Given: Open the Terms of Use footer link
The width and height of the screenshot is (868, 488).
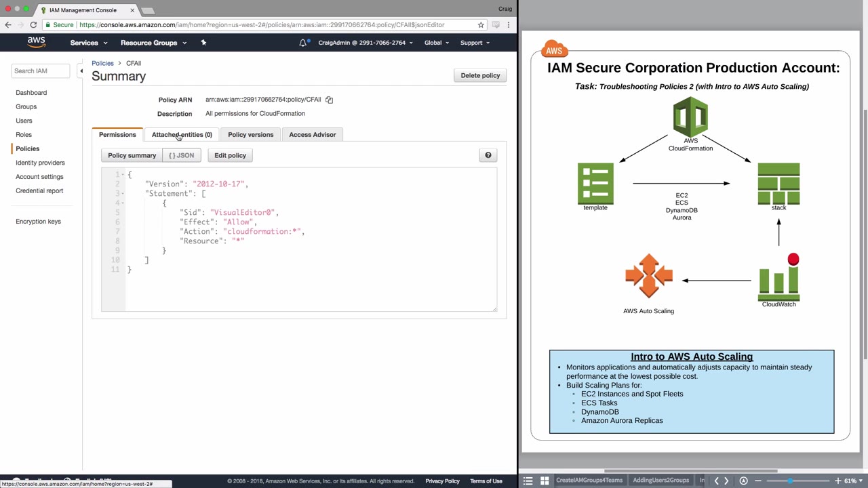Looking at the screenshot, I should (x=486, y=481).
